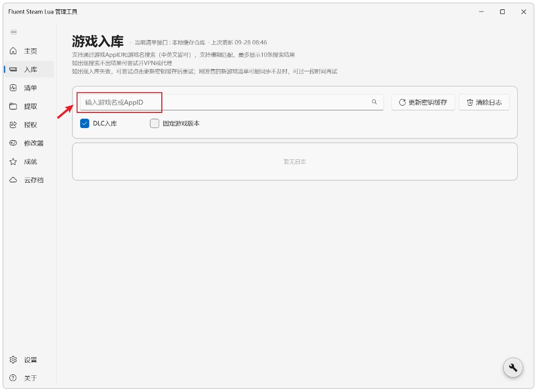Viewport: 537px width, 392px height.
Task: Uncheck the DLC入库 checkbox
Action: pos(85,123)
